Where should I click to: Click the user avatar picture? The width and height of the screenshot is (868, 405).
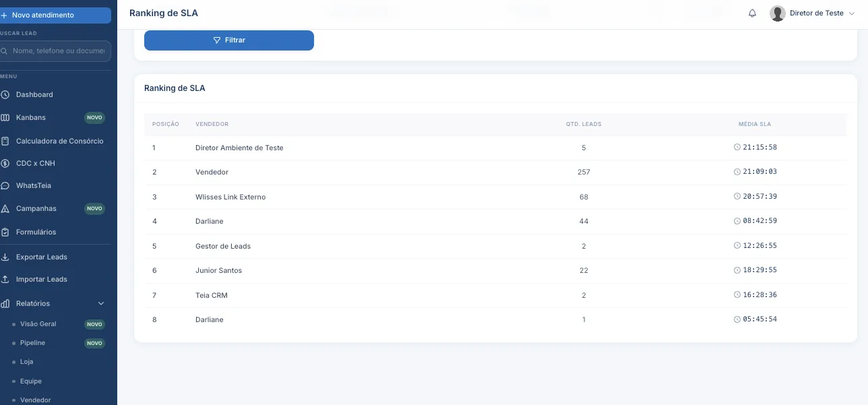click(778, 13)
